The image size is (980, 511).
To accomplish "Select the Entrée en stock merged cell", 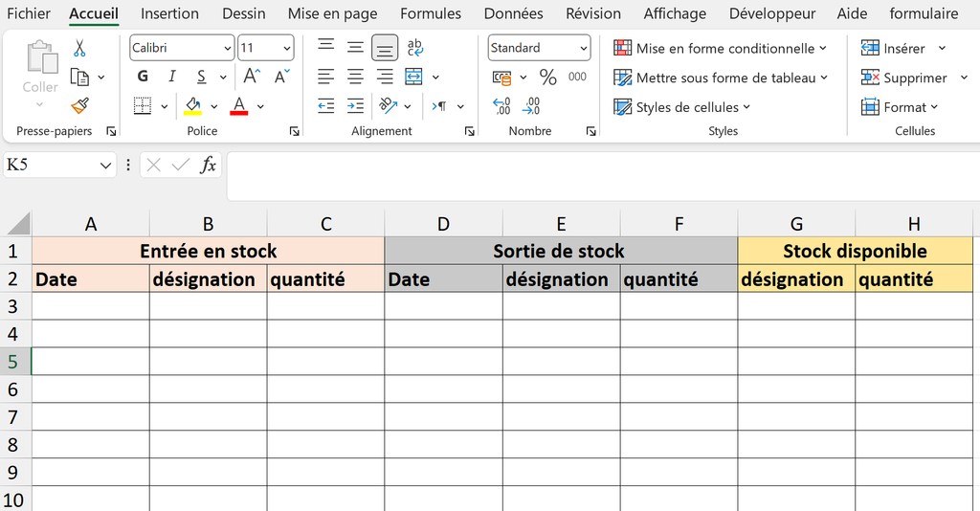I will pyautogui.click(x=208, y=251).
